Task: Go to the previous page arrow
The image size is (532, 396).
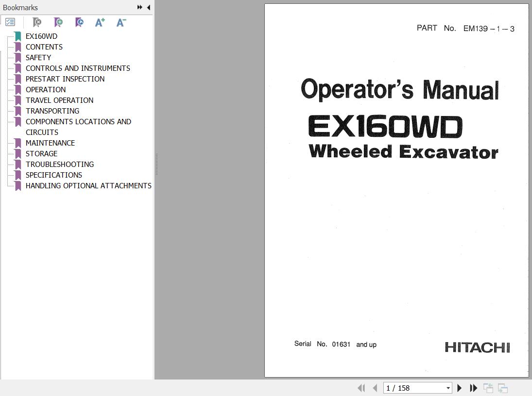Action: point(375,388)
